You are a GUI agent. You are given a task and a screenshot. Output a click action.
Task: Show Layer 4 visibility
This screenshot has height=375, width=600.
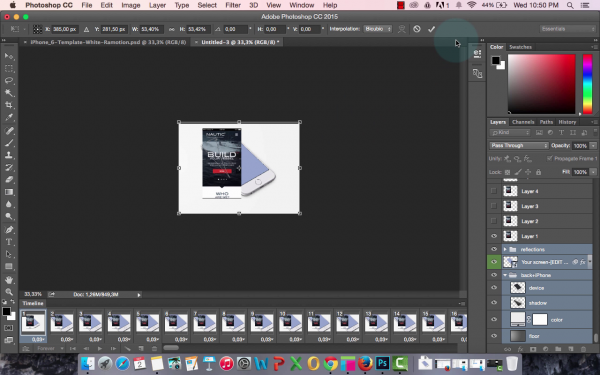[494, 191]
